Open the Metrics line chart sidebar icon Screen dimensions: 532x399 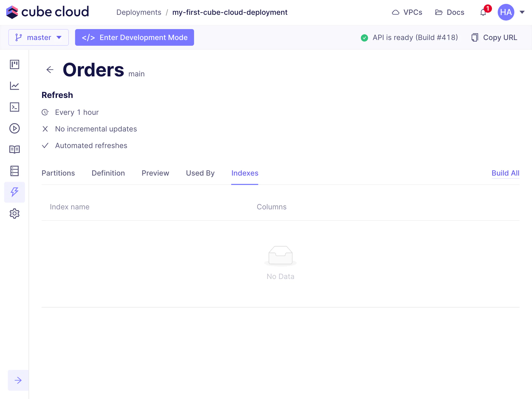15,86
